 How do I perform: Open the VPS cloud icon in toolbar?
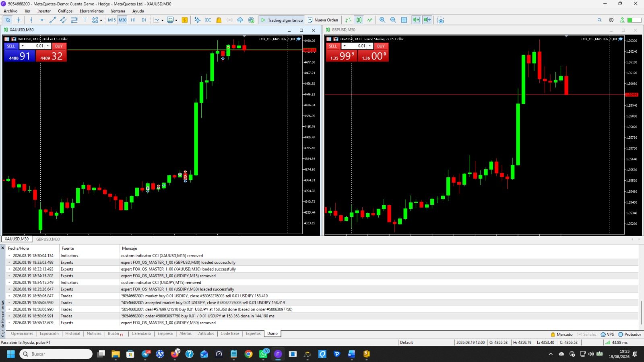240,20
